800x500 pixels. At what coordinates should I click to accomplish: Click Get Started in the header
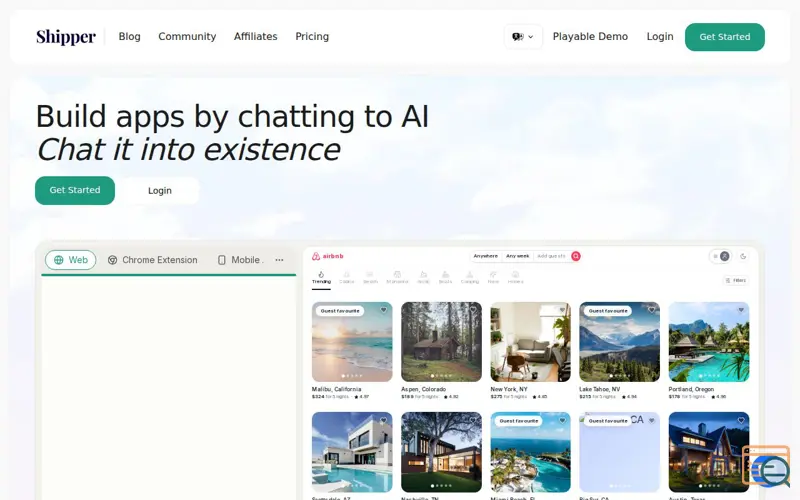[724, 37]
